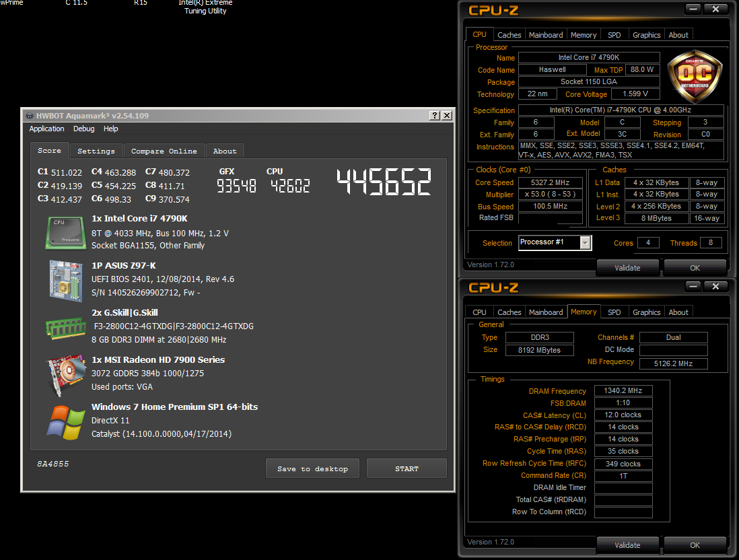Select CPU tab in upper CPU-Z window
739x560 pixels.
click(479, 34)
